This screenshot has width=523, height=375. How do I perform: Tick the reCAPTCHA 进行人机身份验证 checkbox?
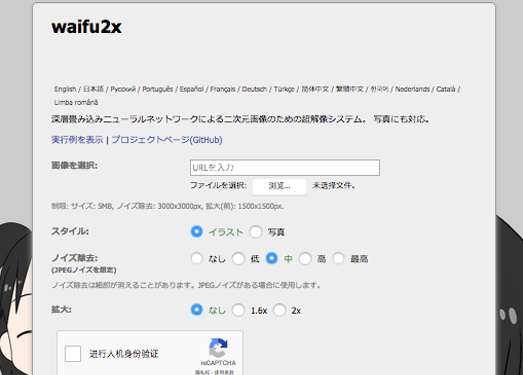click(73, 354)
